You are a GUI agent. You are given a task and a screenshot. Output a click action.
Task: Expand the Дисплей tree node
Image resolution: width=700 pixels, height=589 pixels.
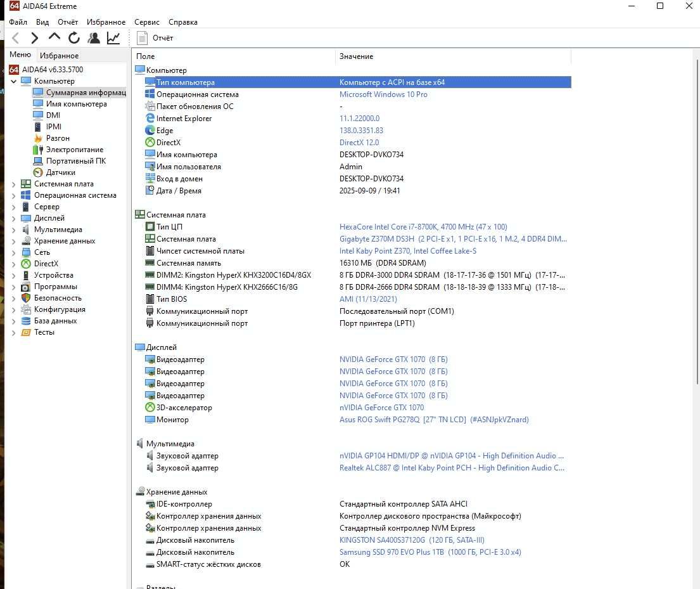pyautogui.click(x=13, y=218)
